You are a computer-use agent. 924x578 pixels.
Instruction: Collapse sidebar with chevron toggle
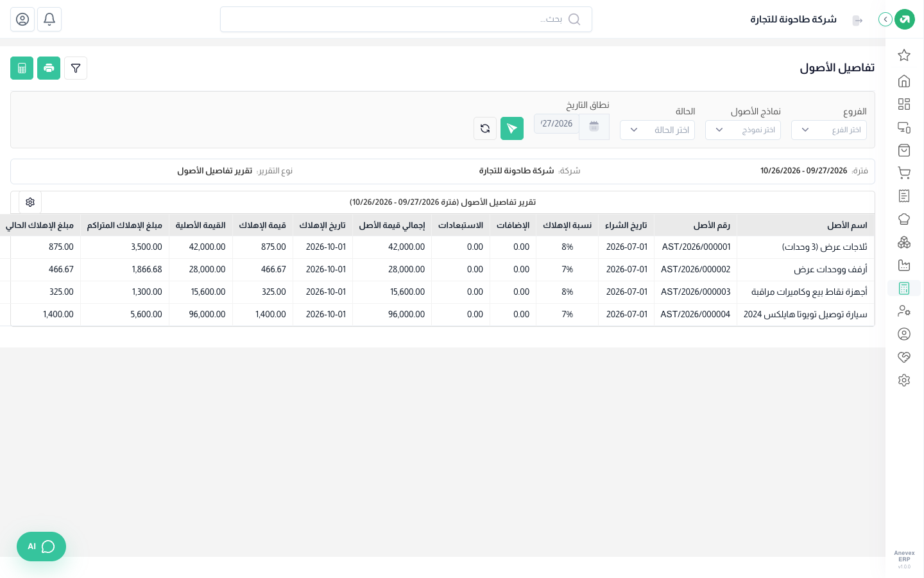pos(886,19)
